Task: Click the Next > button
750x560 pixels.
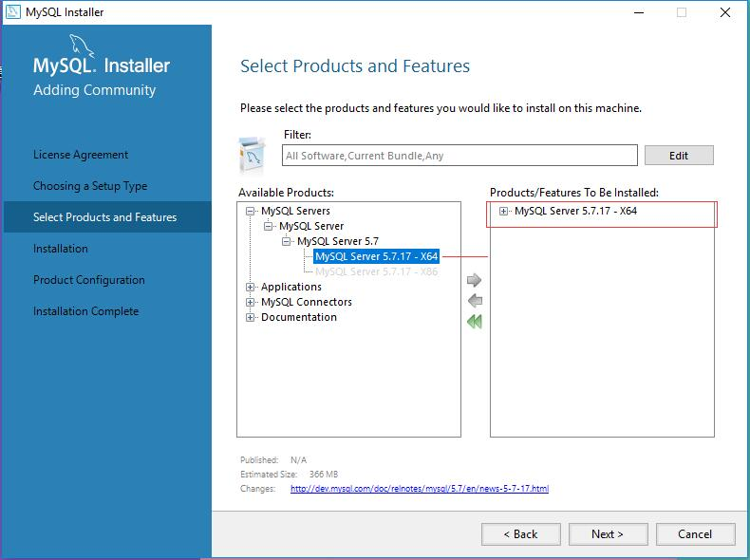Action: (608, 534)
